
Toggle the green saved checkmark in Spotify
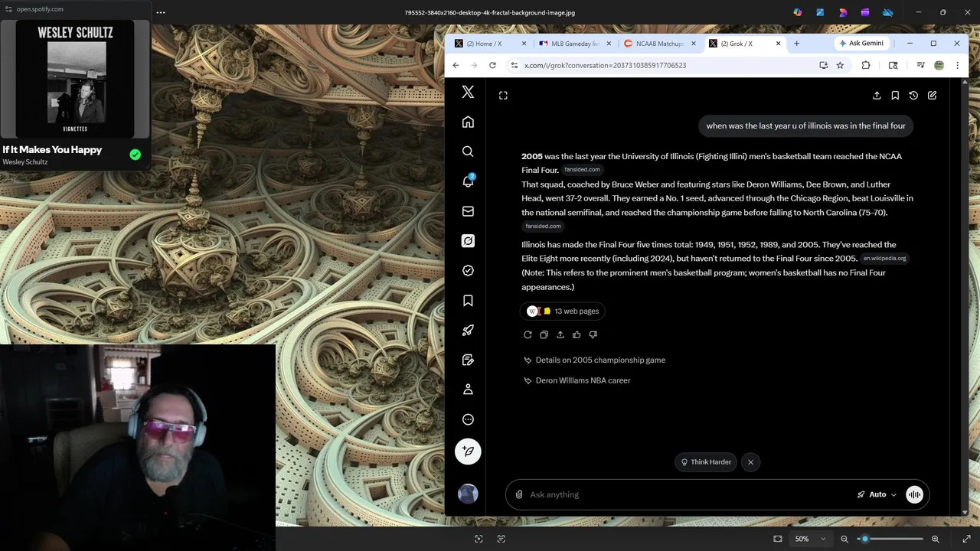pos(136,155)
